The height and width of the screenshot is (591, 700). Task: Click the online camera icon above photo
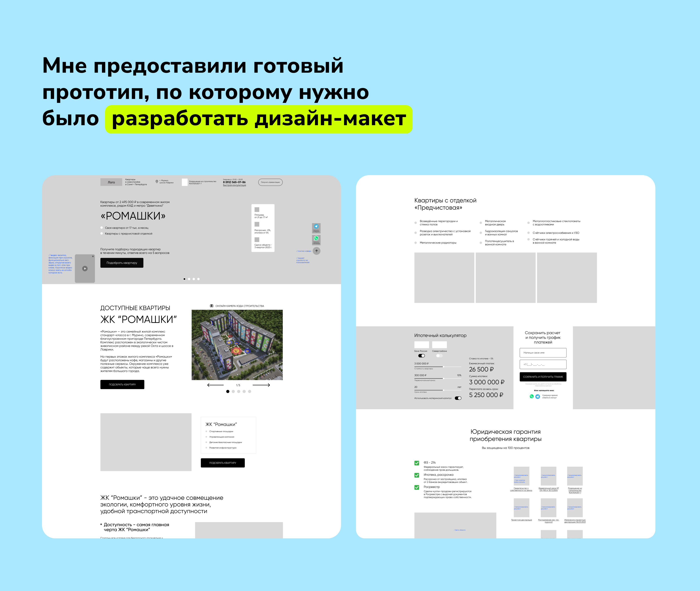[211, 306]
